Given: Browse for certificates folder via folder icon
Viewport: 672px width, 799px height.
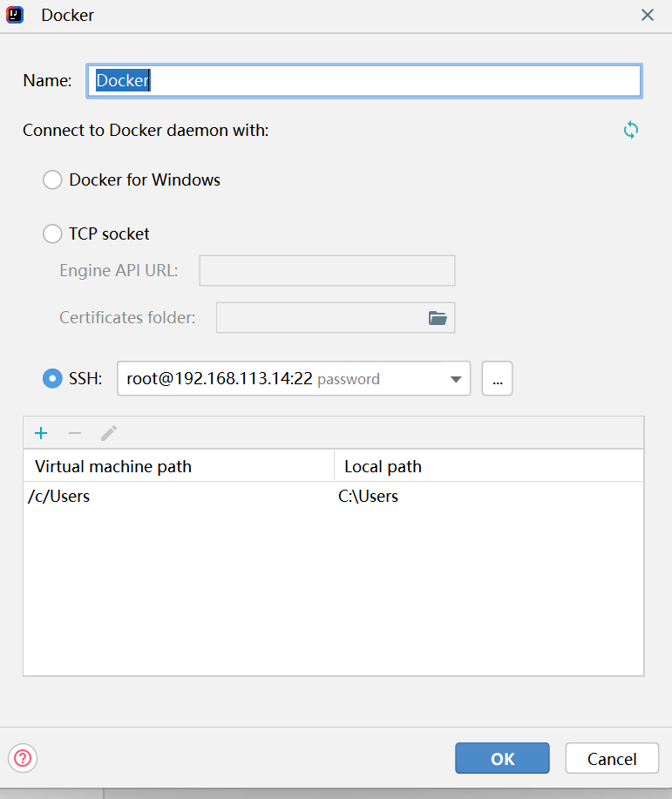Looking at the screenshot, I should (x=438, y=318).
